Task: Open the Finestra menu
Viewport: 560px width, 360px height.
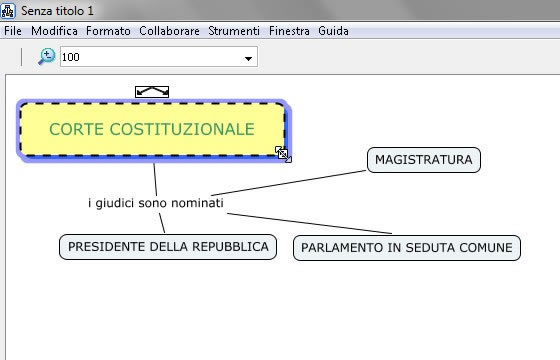Action: 289,31
